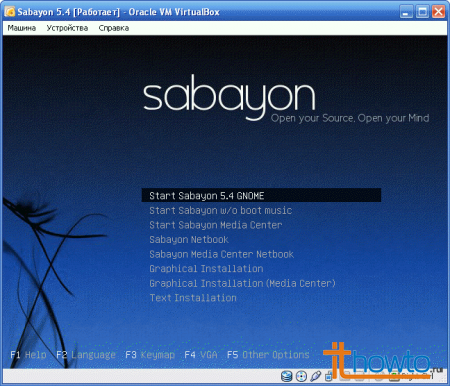
Task: Choose the Text Installation entry
Action: click(x=193, y=298)
